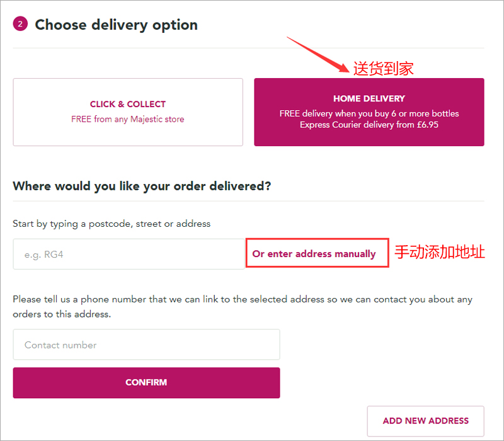The height and width of the screenshot is (441, 504).
Task: Focus the postcode search field
Action: click(x=129, y=255)
